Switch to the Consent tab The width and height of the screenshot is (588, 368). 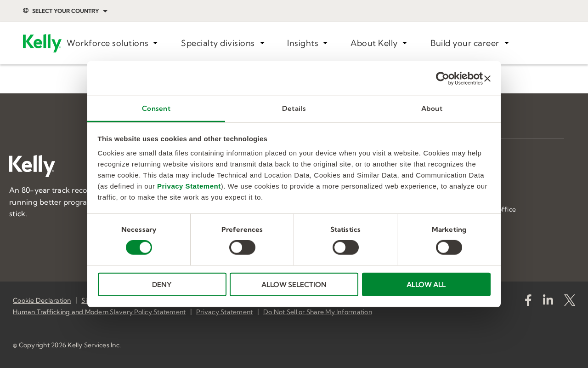(x=156, y=109)
